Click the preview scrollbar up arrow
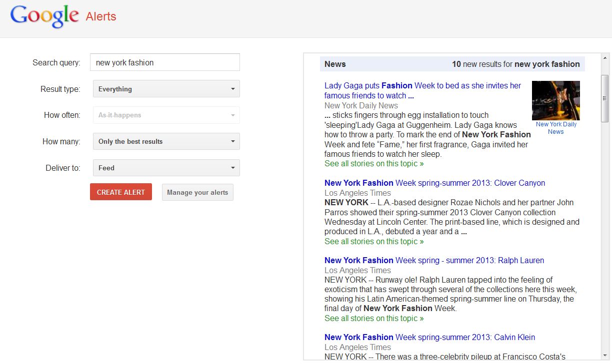Viewport: 612px width, 364px height. coord(605,57)
